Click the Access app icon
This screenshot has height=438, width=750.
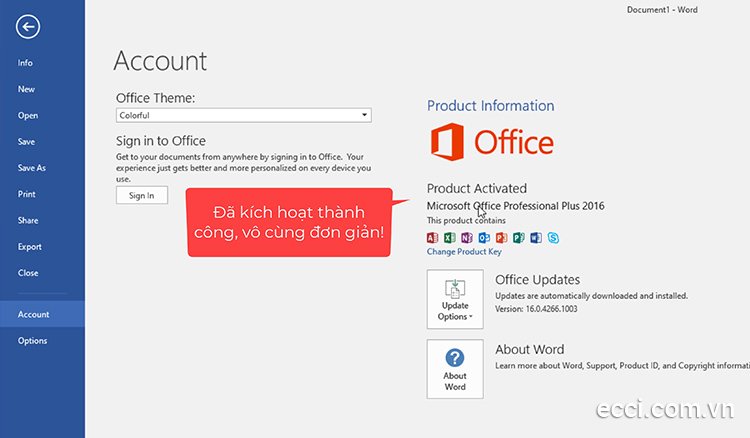coord(433,238)
